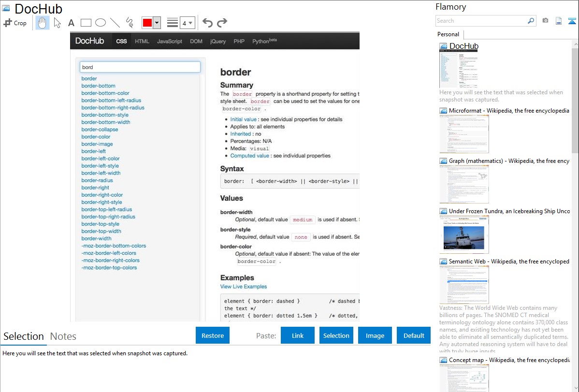This screenshot has height=392, width=579.
Task: Switch to the Selection tab
Action: 24,336
